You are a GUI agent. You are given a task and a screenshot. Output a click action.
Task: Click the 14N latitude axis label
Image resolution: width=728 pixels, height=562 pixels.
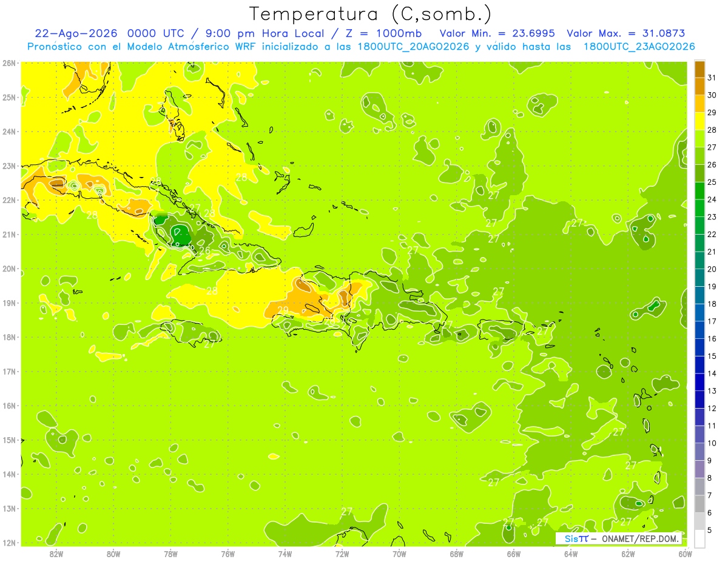click(x=9, y=474)
